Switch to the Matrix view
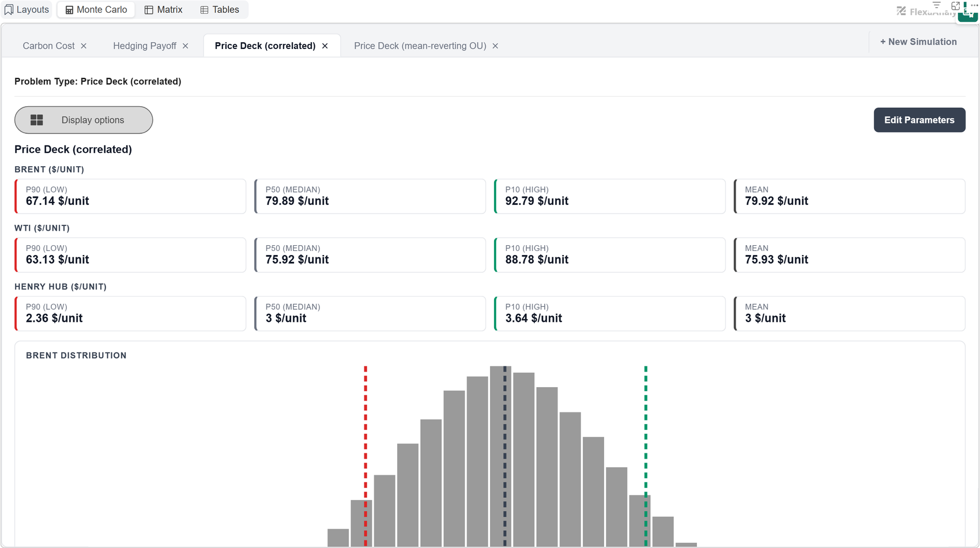The height and width of the screenshot is (548, 980). pyautogui.click(x=163, y=10)
